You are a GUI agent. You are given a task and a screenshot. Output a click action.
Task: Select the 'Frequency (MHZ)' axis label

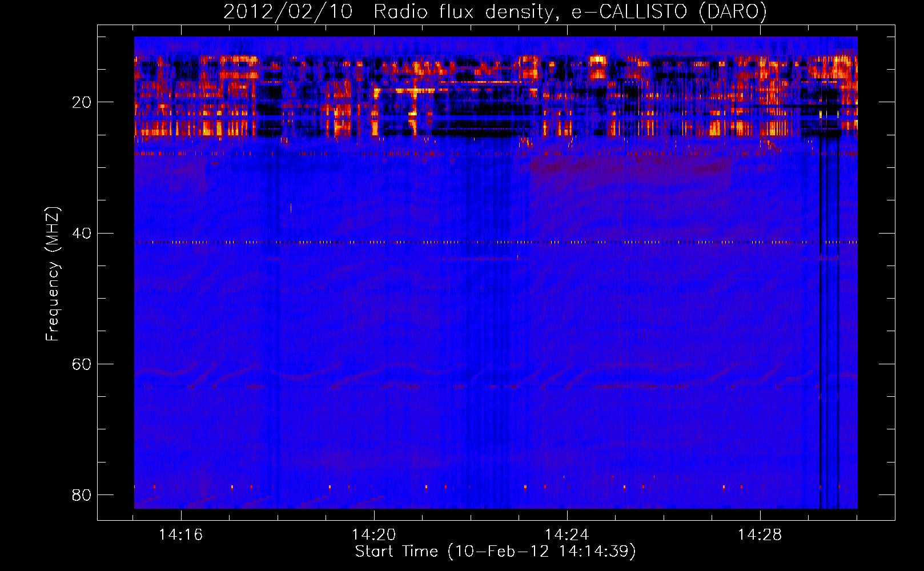click(x=53, y=274)
